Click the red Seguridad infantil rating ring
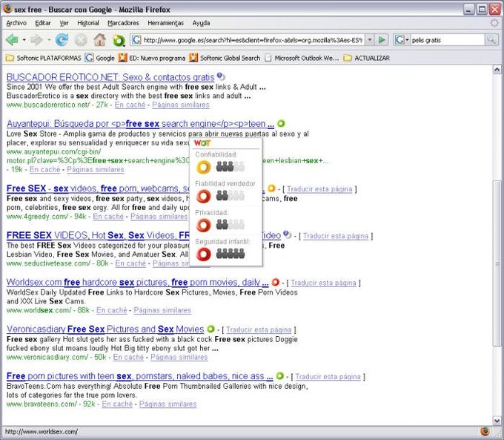This screenshot has height=440, width=504. tap(204, 254)
